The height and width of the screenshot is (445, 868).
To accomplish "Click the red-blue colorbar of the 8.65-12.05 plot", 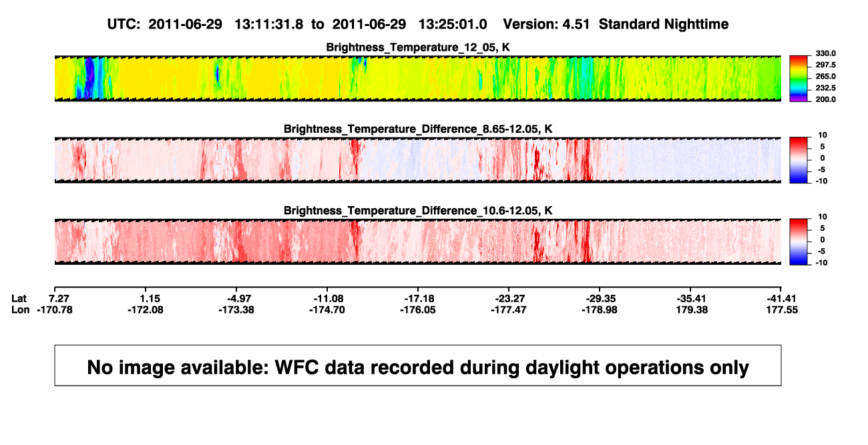I will point(799,160).
